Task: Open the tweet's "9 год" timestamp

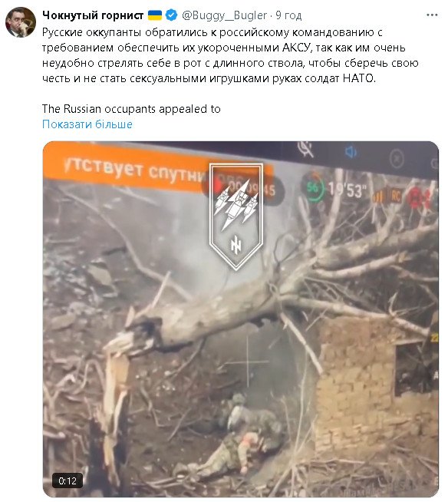Action: coord(288,15)
